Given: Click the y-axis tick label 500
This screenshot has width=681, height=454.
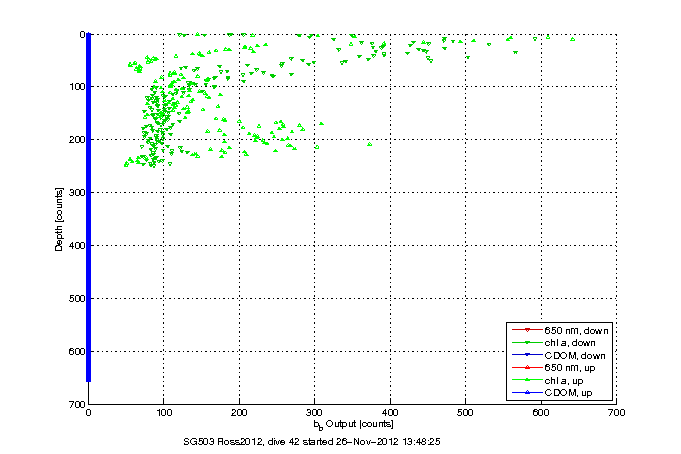Looking at the screenshot, I should (77, 298).
